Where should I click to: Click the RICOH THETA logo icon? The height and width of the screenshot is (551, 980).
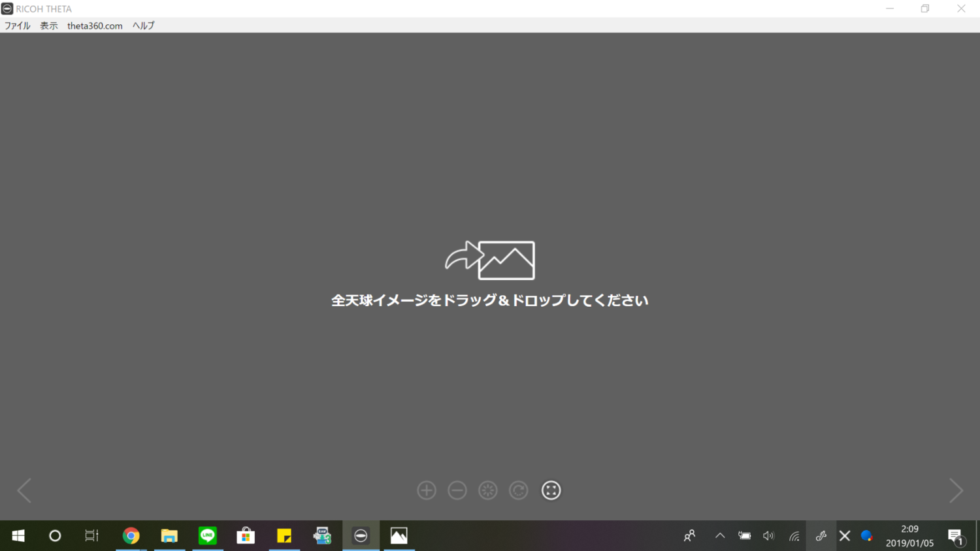(x=7, y=8)
